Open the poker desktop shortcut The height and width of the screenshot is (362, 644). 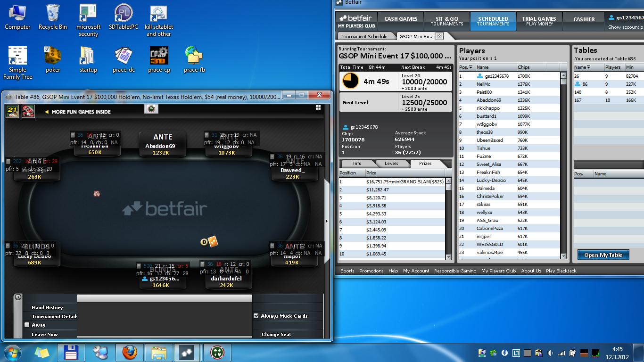pos(53,60)
